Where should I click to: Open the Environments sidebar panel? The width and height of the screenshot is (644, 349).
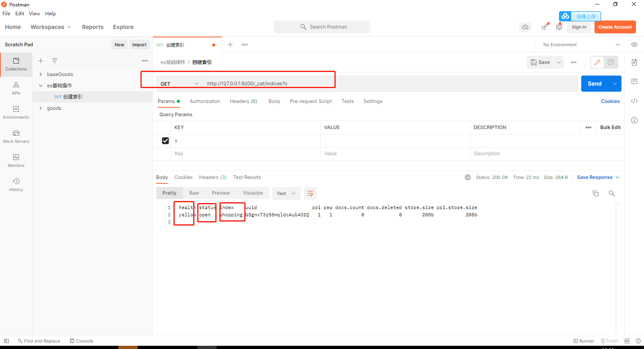pos(16,113)
